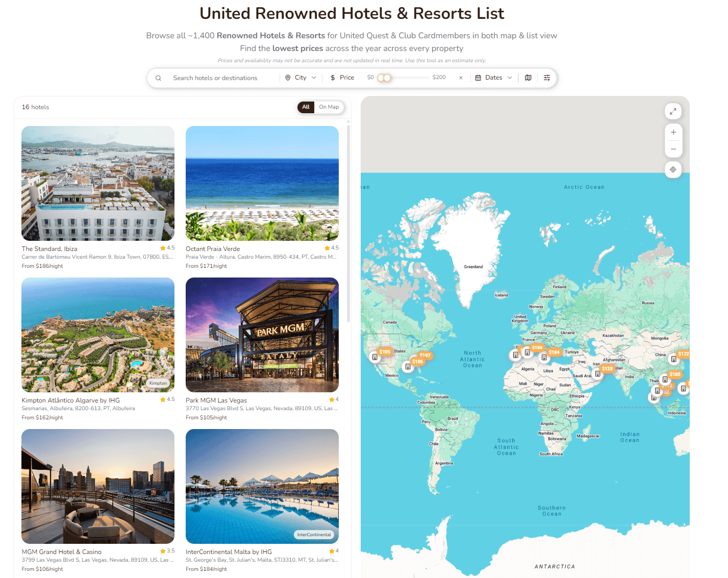728x578 pixels.
Task: Open the City dropdown
Action: click(x=301, y=78)
